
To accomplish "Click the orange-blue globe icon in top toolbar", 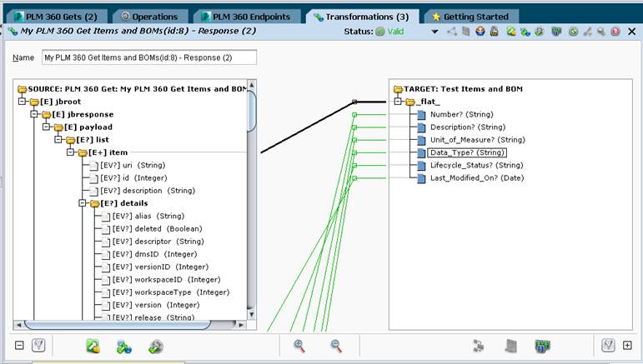I will 480,31.
